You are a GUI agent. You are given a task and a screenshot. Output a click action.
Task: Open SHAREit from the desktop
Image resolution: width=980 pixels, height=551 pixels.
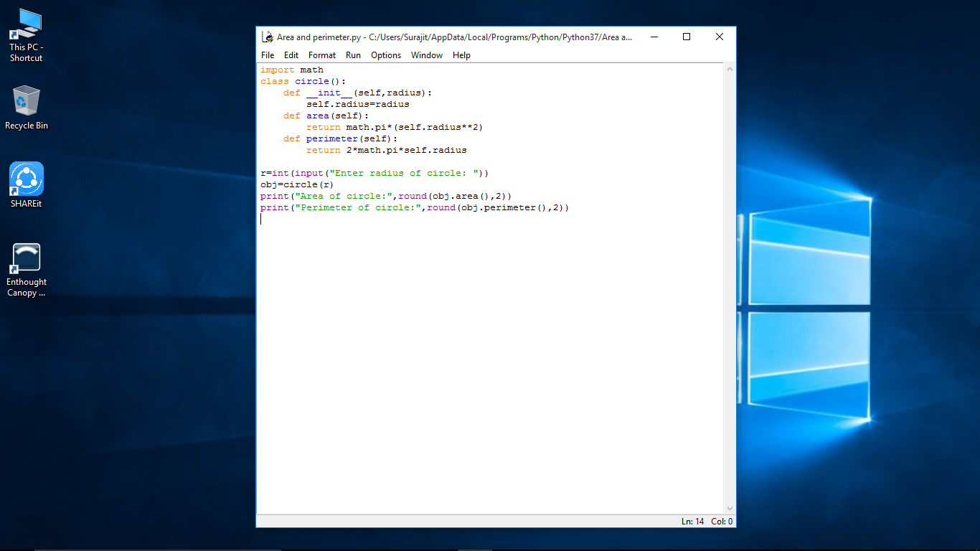click(x=26, y=179)
